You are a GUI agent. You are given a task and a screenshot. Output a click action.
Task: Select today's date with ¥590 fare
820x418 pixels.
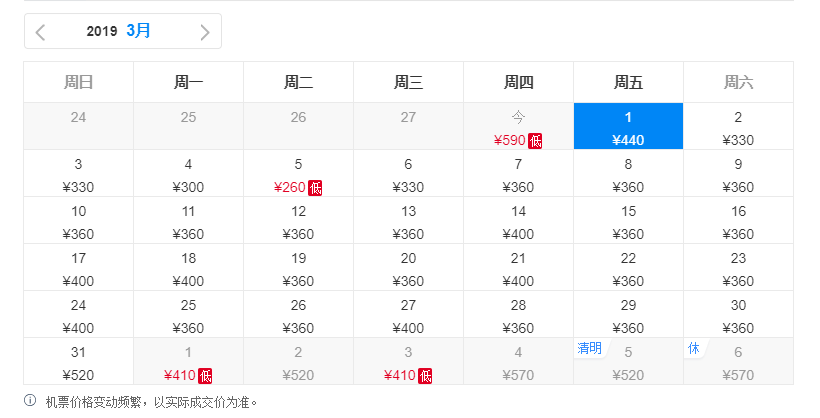tap(518, 126)
